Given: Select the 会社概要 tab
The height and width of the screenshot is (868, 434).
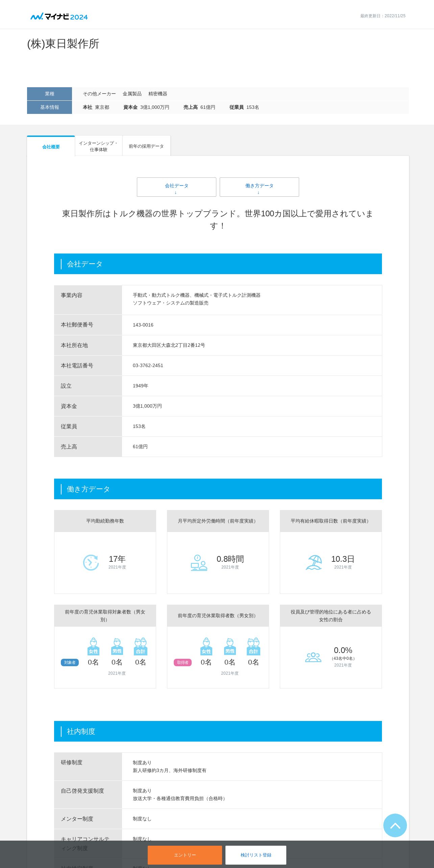Looking at the screenshot, I should [51, 146].
